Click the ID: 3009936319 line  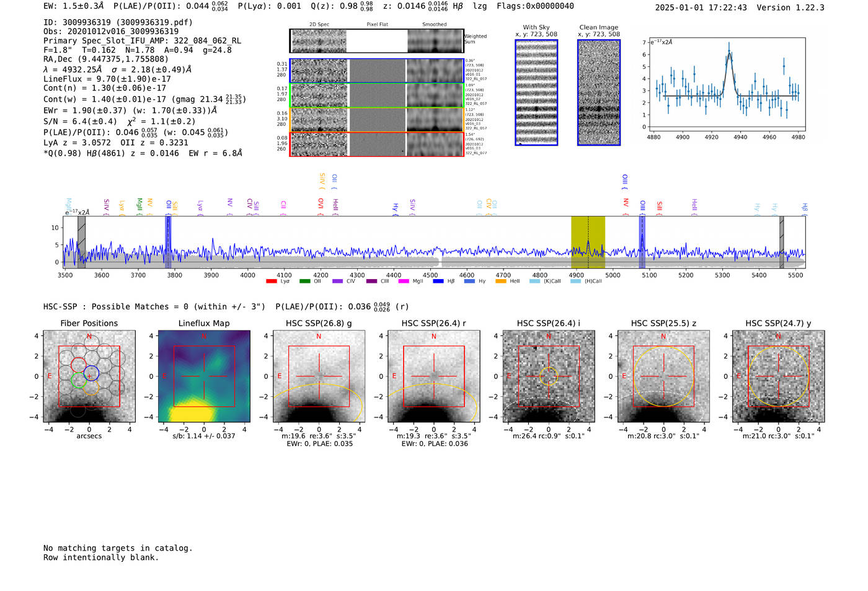118,22
